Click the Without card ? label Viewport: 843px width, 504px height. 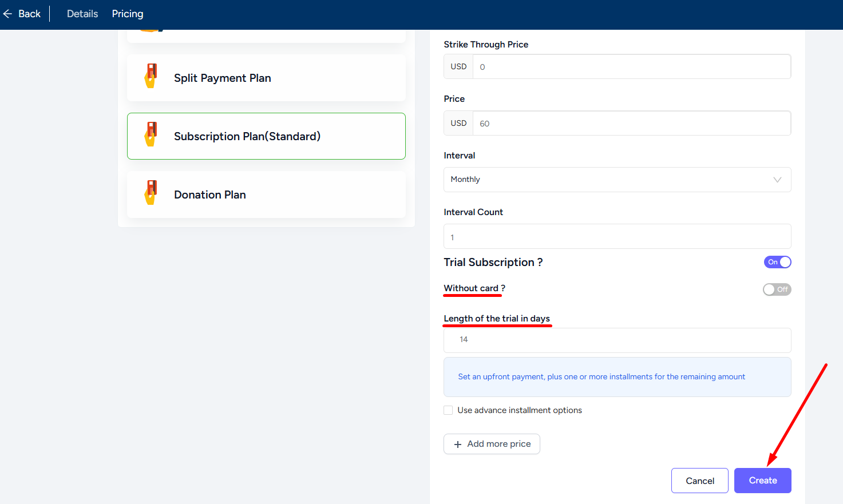click(474, 288)
